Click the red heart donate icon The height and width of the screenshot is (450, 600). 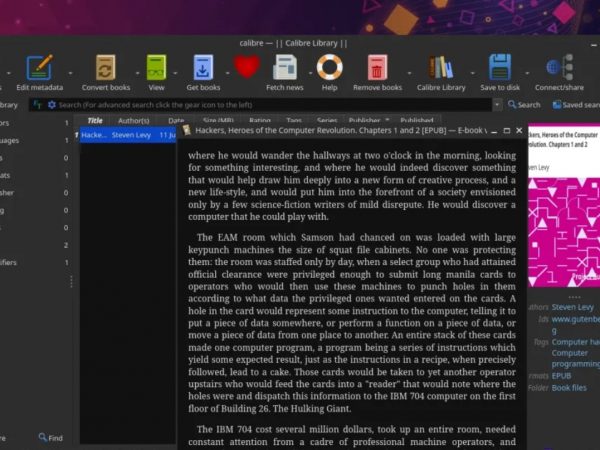click(247, 67)
